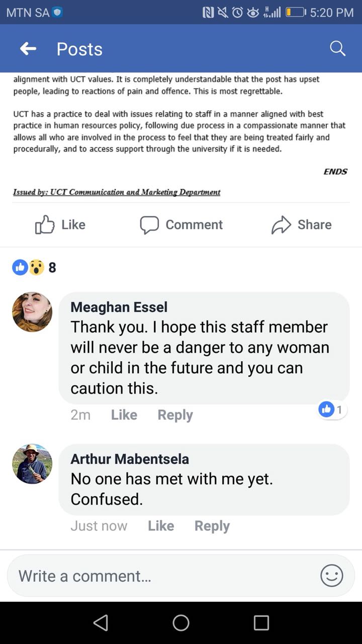
Task: Open Arthur Mabentsela's profile picture
Action: (x=32, y=464)
